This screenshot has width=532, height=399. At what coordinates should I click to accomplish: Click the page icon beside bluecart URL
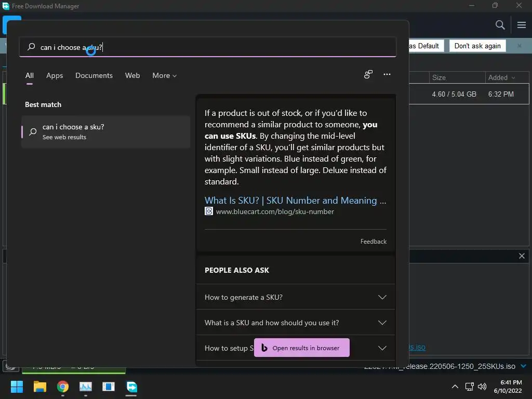point(209,211)
